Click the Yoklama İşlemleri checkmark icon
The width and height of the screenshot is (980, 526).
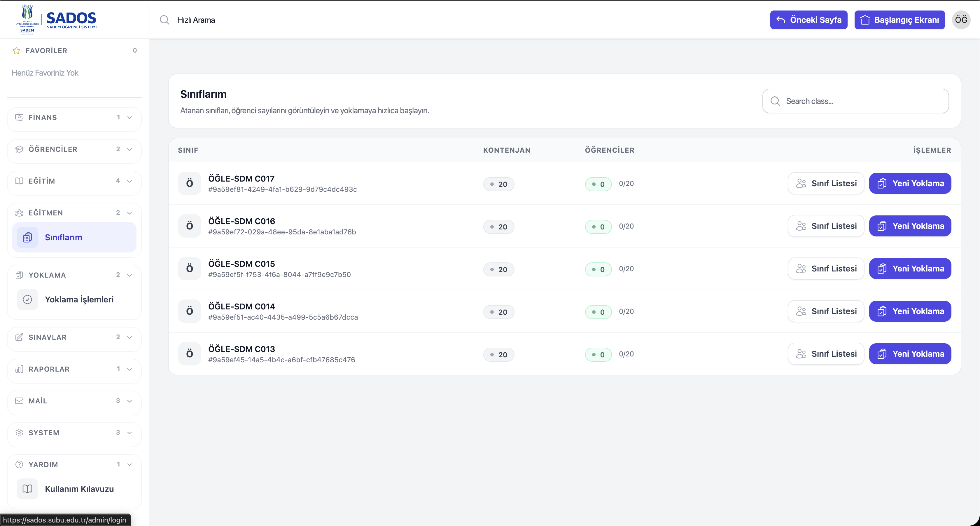pyautogui.click(x=27, y=299)
